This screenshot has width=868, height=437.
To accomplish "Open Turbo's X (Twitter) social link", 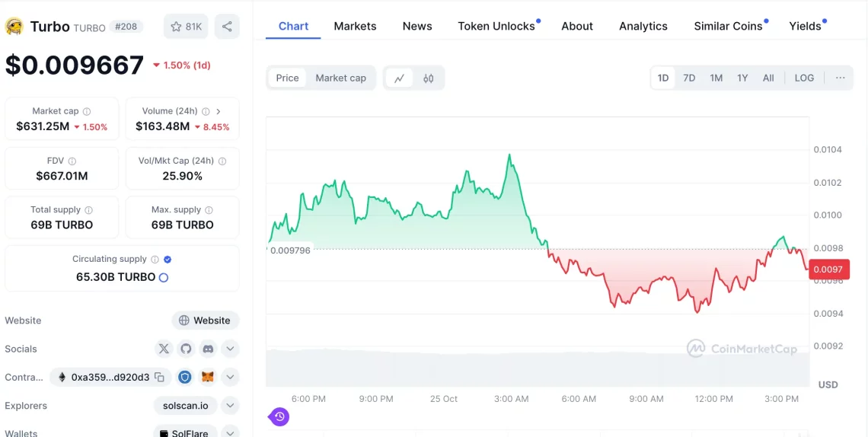I will [164, 349].
